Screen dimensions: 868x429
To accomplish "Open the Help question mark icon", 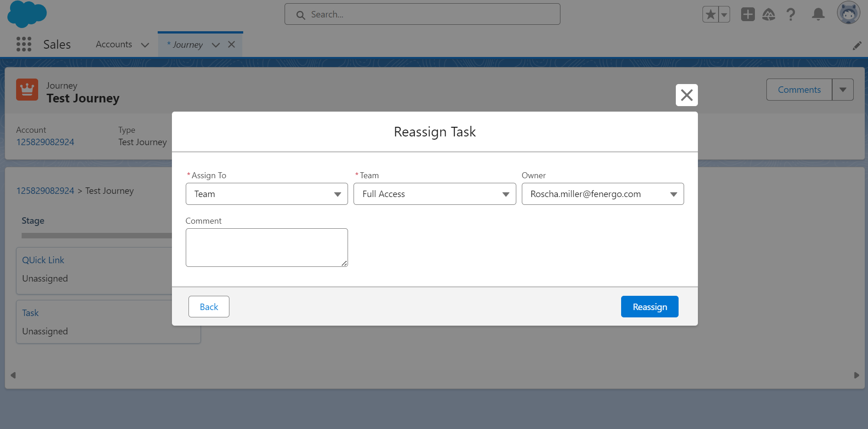I will tap(791, 15).
